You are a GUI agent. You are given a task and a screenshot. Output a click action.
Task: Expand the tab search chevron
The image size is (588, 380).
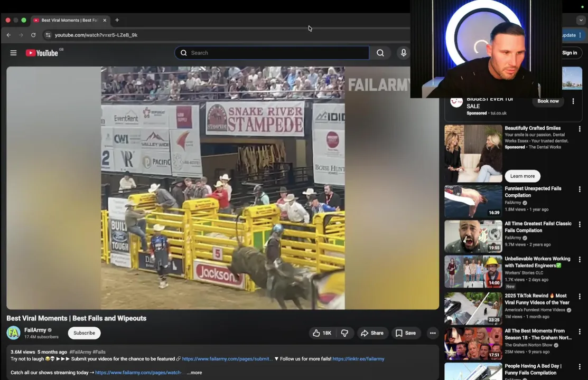click(x=581, y=20)
